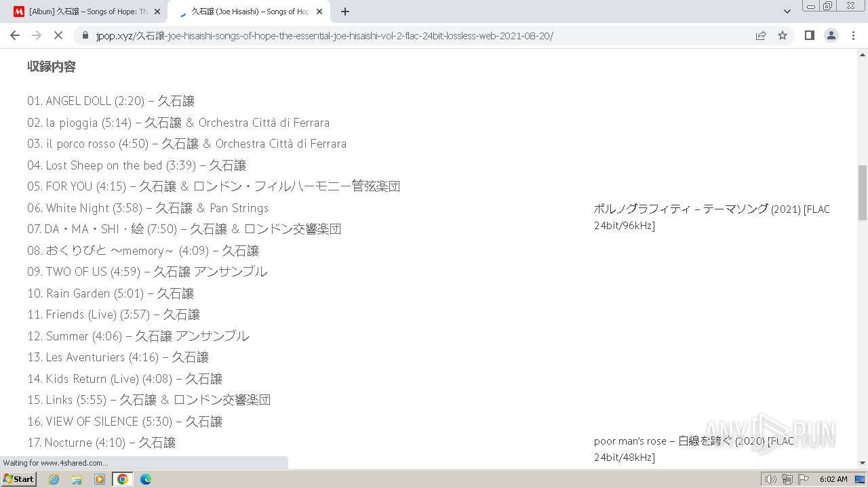Expand the tab search chevron
Image resolution: width=868 pixels, height=488 pixels.
787,12
